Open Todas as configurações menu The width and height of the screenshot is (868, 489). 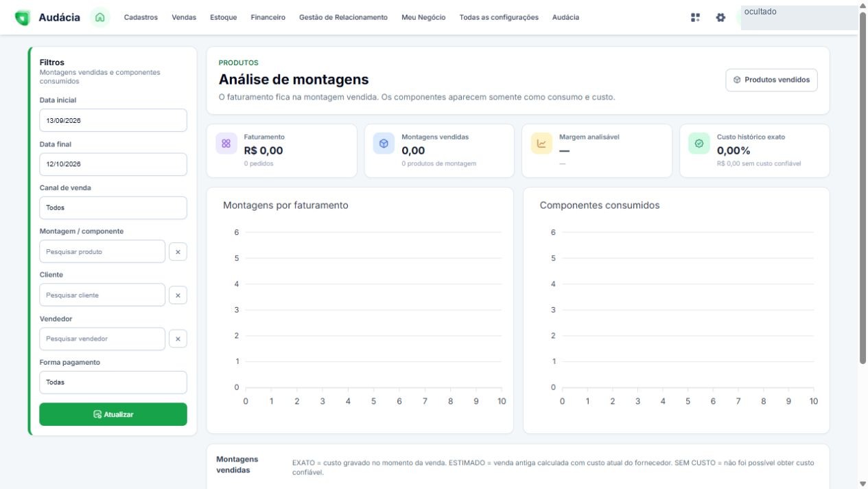click(x=499, y=18)
